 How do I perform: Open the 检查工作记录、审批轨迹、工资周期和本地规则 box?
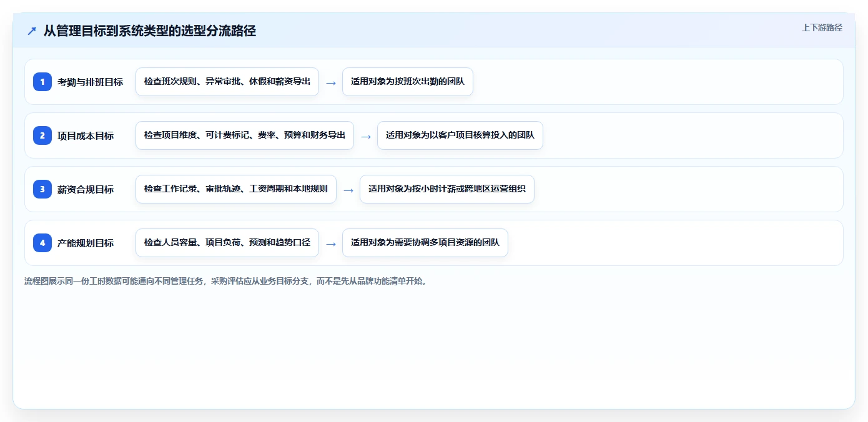pyautogui.click(x=236, y=189)
